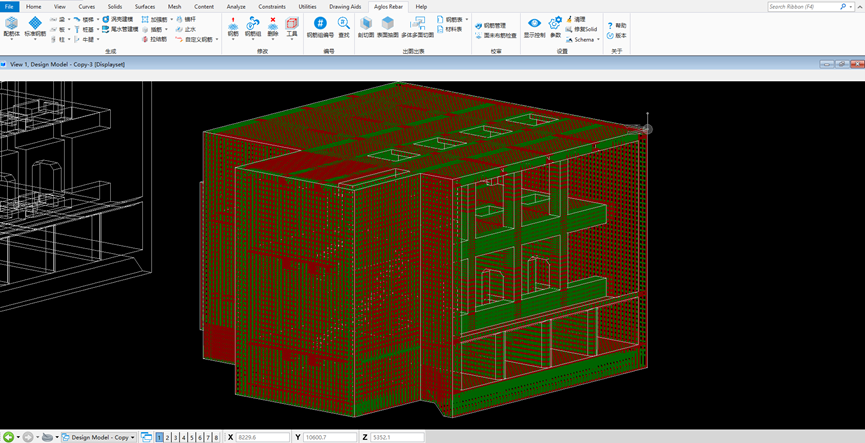This screenshot has width=865, height=443.
Task: Open the 参数 parameters gear icon
Action: coord(555,26)
